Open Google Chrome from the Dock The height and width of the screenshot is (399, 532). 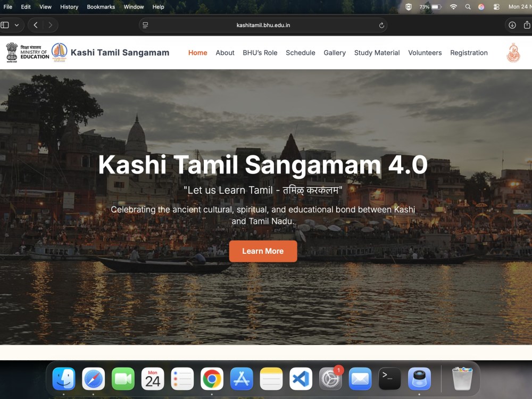click(212, 379)
